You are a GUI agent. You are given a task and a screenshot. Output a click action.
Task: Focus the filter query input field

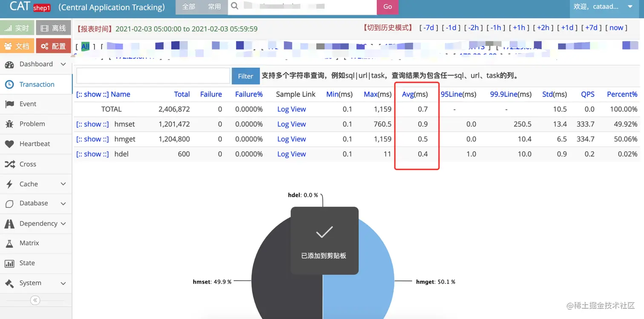tap(153, 76)
